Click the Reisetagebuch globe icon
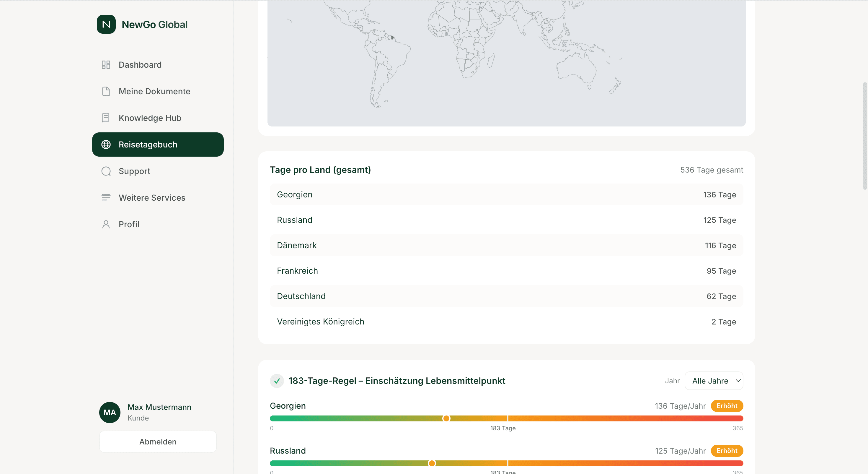Image resolution: width=868 pixels, height=474 pixels. (x=106, y=145)
